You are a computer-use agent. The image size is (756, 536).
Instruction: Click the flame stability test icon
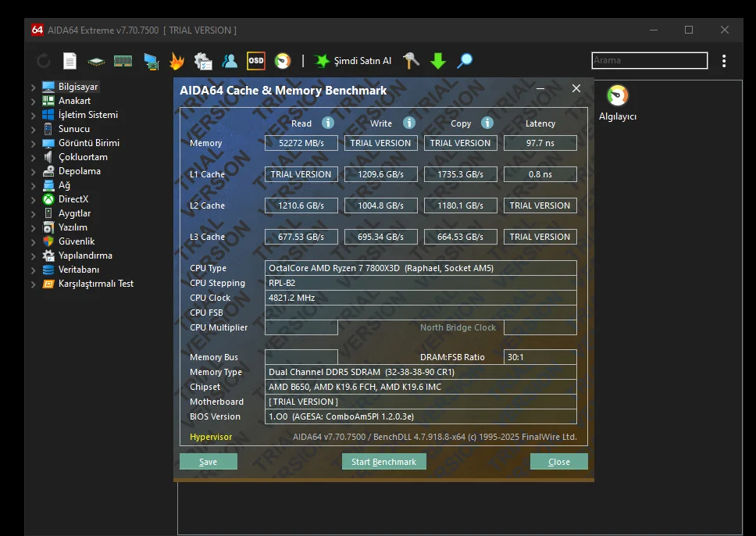pos(177,61)
